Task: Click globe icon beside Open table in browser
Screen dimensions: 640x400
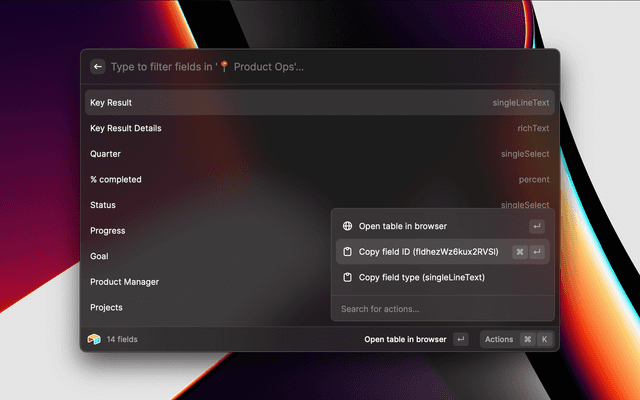Action: click(347, 226)
